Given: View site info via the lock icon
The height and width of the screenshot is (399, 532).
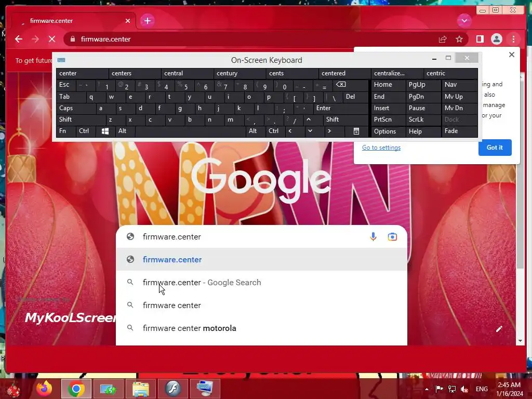Looking at the screenshot, I should point(72,39).
